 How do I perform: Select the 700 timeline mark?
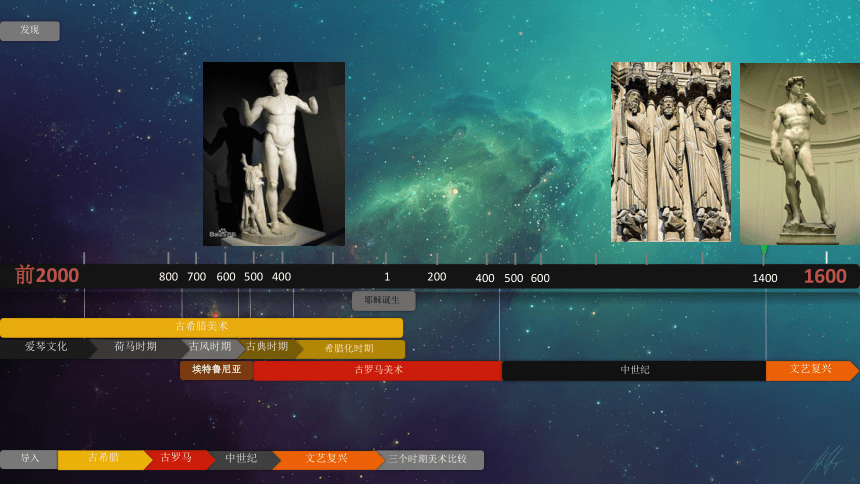[x=196, y=277]
